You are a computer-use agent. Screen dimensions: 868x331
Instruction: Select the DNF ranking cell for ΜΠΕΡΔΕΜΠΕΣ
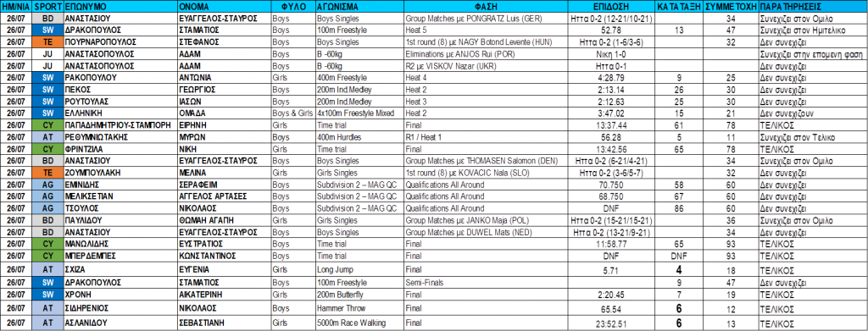click(x=679, y=257)
